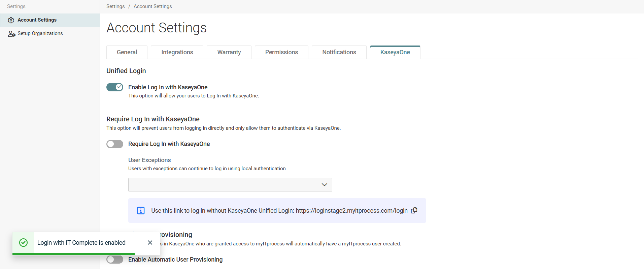Switch to the General tab
The image size is (644, 269).
pos(127,52)
